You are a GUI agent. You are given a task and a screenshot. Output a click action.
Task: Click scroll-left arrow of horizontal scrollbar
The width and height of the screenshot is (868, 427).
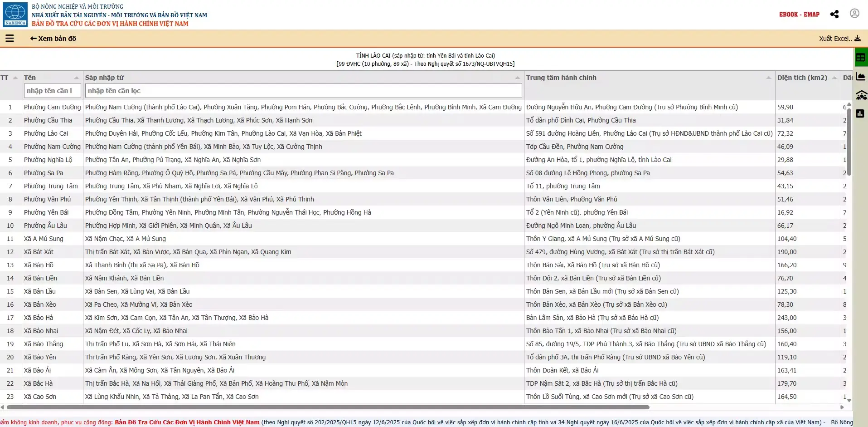(3, 407)
